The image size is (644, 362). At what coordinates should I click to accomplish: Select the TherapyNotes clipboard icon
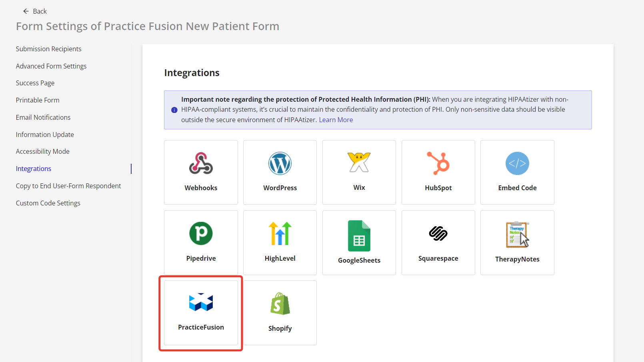(517, 234)
